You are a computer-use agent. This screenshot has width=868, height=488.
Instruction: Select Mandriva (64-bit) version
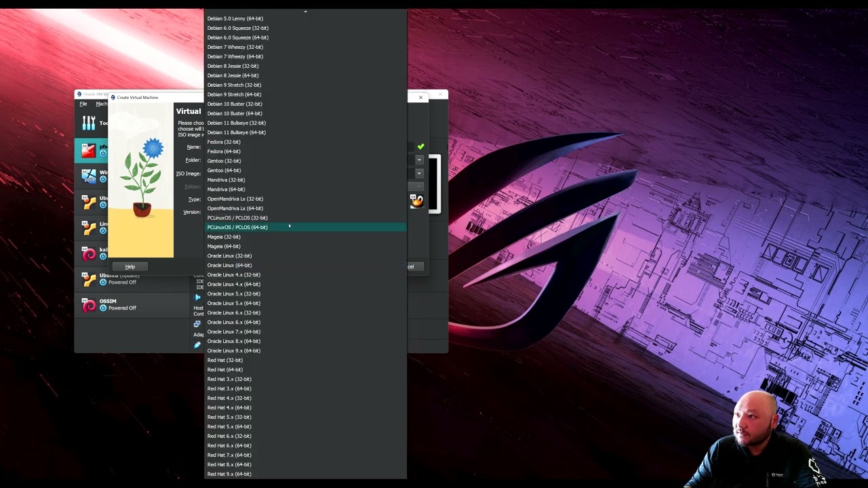[305, 189]
